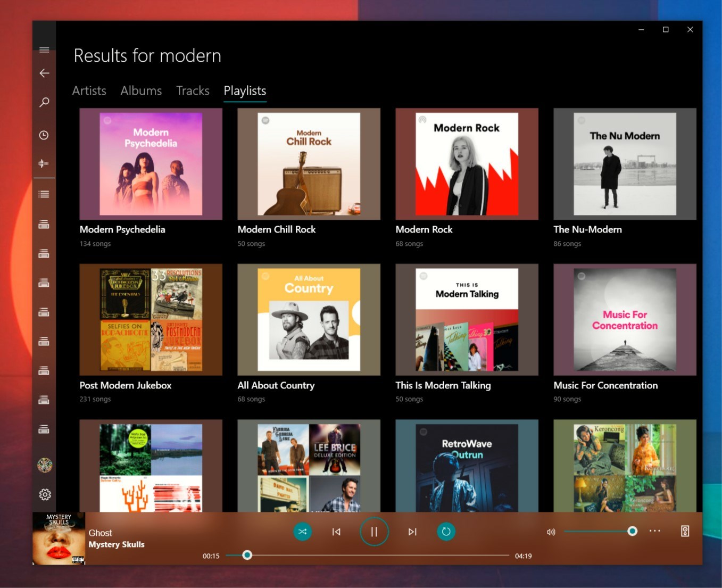Open the Lee Brice collage playlist
722x588 pixels.
(x=309, y=466)
